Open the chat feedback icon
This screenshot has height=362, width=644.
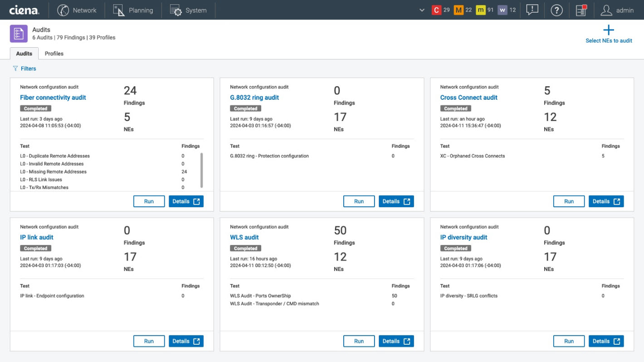[532, 10]
